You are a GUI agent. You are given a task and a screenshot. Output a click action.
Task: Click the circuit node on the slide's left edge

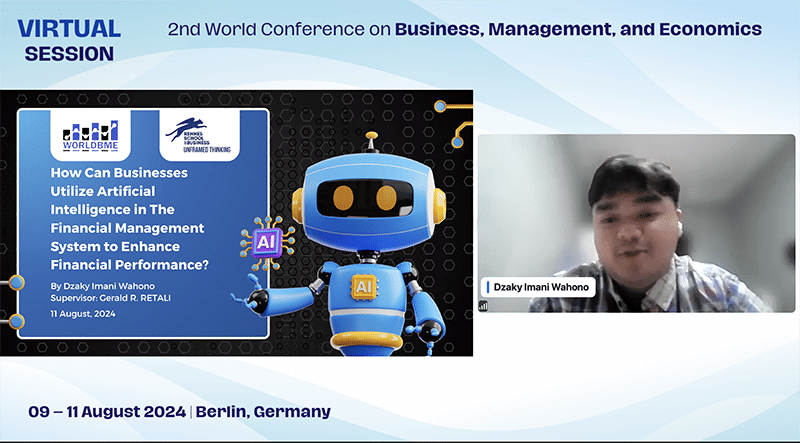[x=16, y=283]
